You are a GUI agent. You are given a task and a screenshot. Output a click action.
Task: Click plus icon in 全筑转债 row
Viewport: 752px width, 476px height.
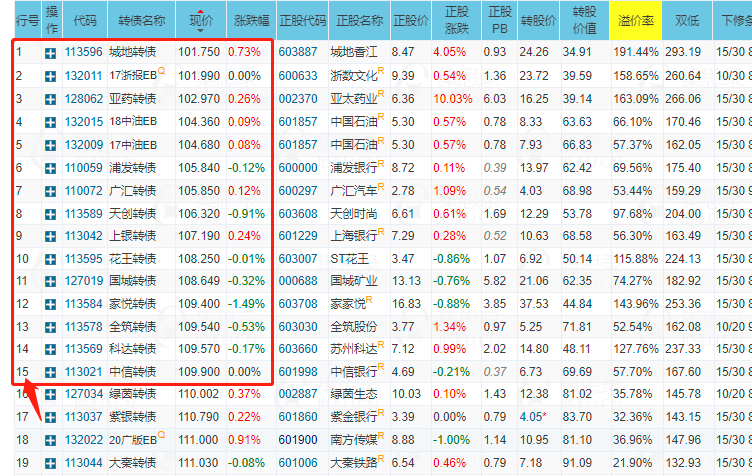[x=50, y=327]
